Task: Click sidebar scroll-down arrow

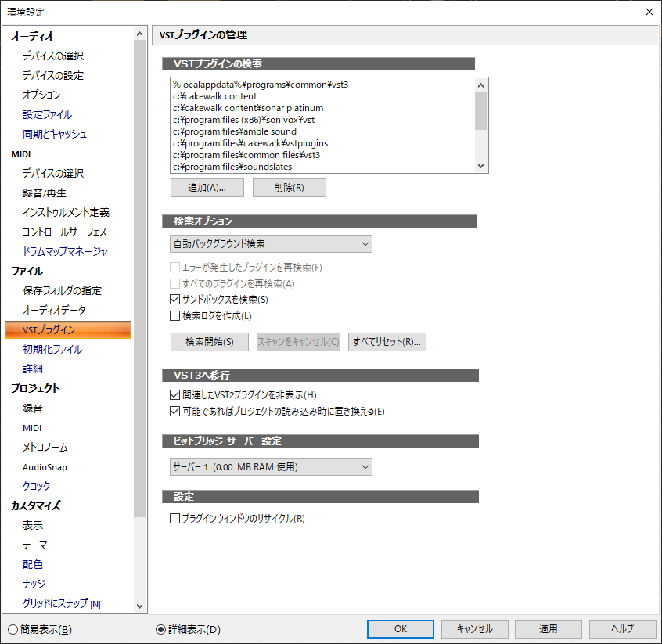Action: coord(140,606)
